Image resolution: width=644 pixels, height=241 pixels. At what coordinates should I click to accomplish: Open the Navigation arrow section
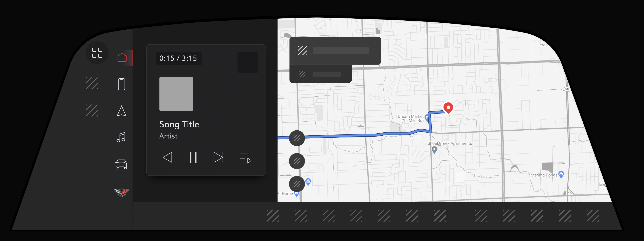(121, 111)
